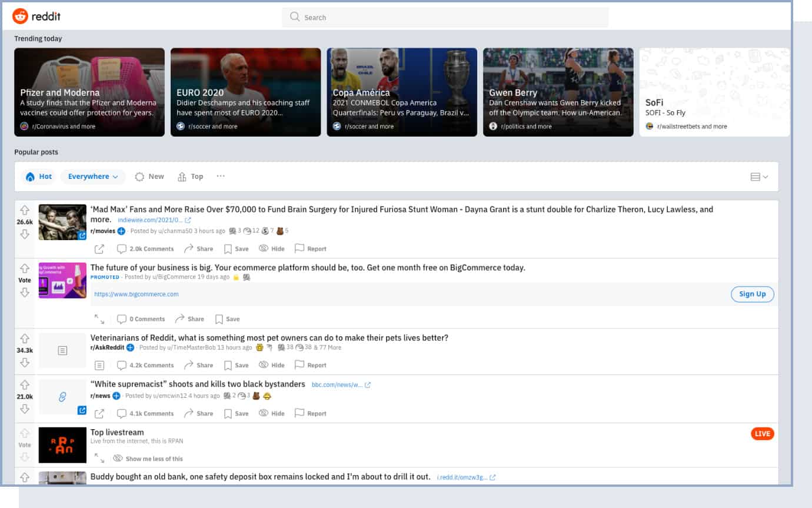812x508 pixels.
Task: Expand the BigCommerce promoted post
Action: pos(99,319)
